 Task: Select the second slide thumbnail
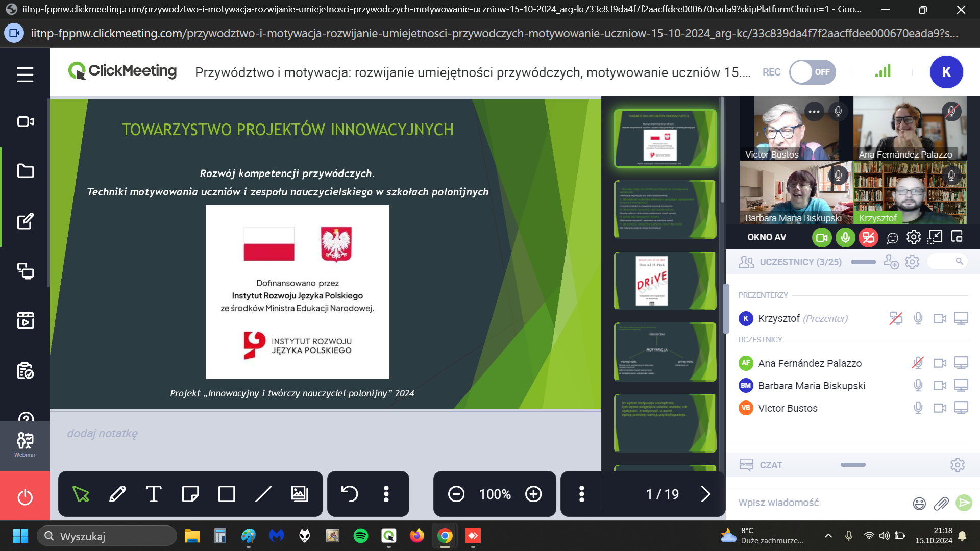665,209
